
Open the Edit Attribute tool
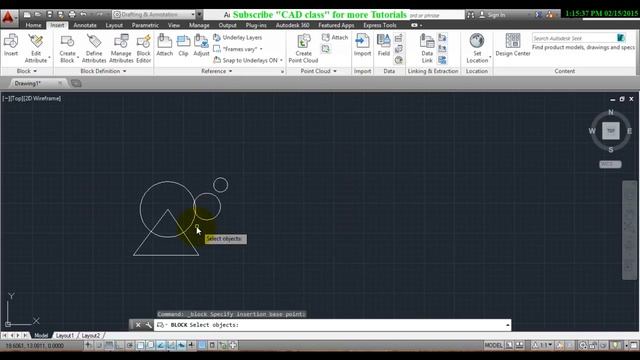pyautogui.click(x=36, y=48)
